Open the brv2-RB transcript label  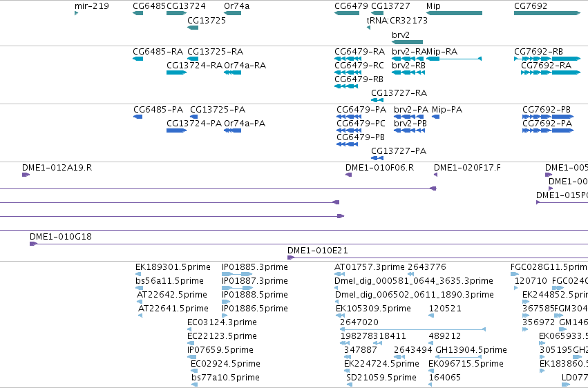click(x=409, y=65)
